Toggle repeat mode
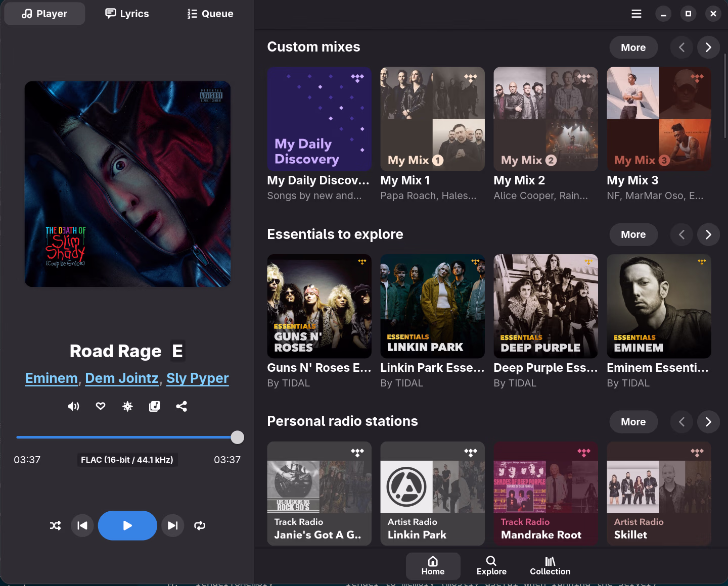This screenshot has height=586, width=728. (x=200, y=525)
